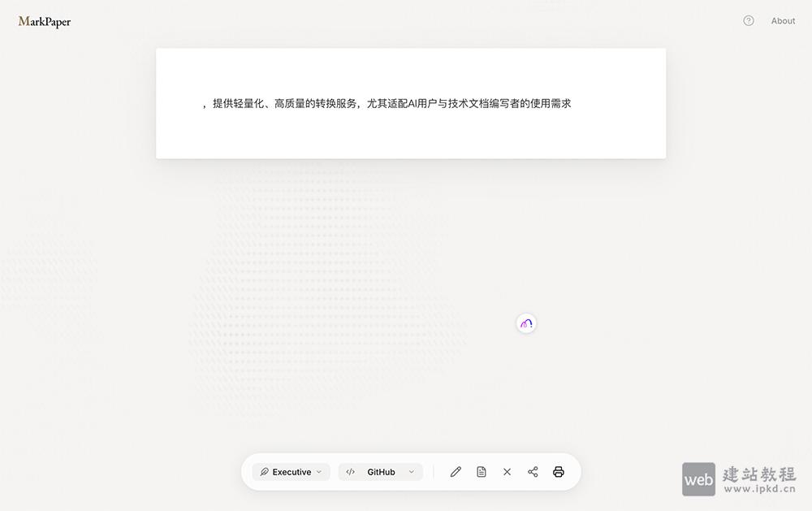812x511 pixels.
Task: Click the floating rainbow badge near the document
Action: tap(526, 323)
